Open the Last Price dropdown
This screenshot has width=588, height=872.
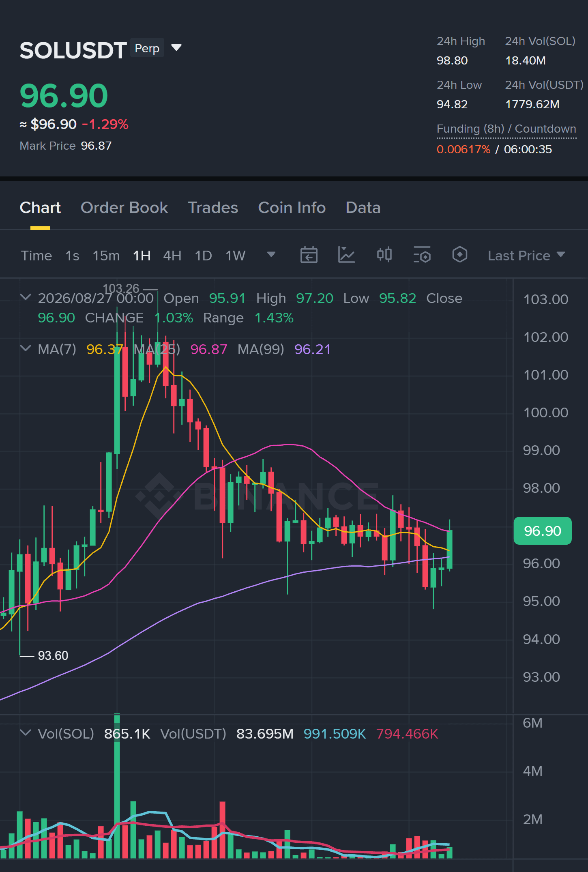point(526,256)
